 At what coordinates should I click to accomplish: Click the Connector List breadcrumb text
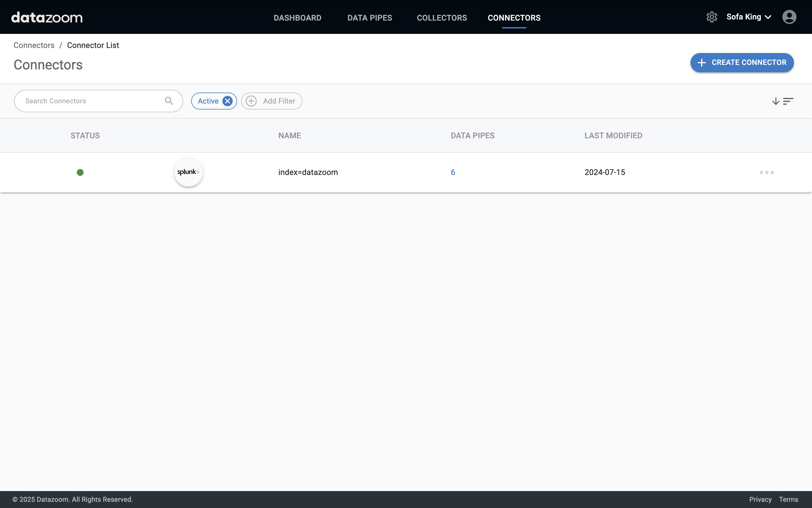[x=93, y=45]
